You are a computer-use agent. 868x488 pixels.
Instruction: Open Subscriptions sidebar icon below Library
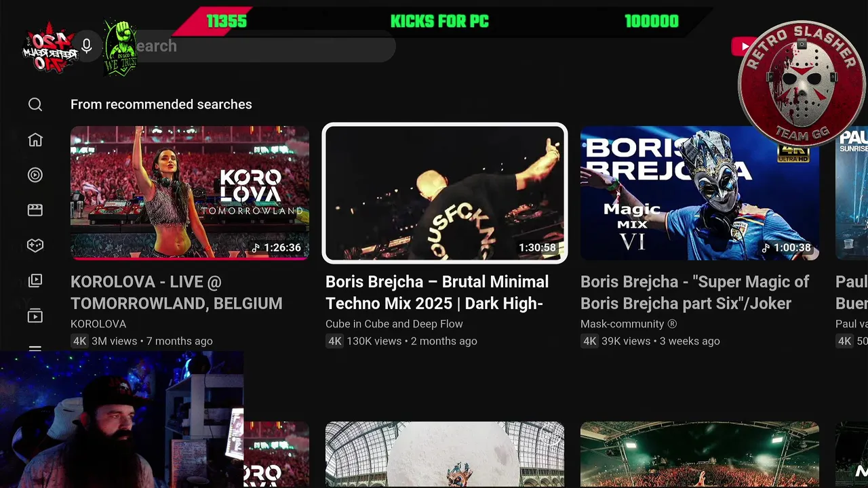coord(35,316)
